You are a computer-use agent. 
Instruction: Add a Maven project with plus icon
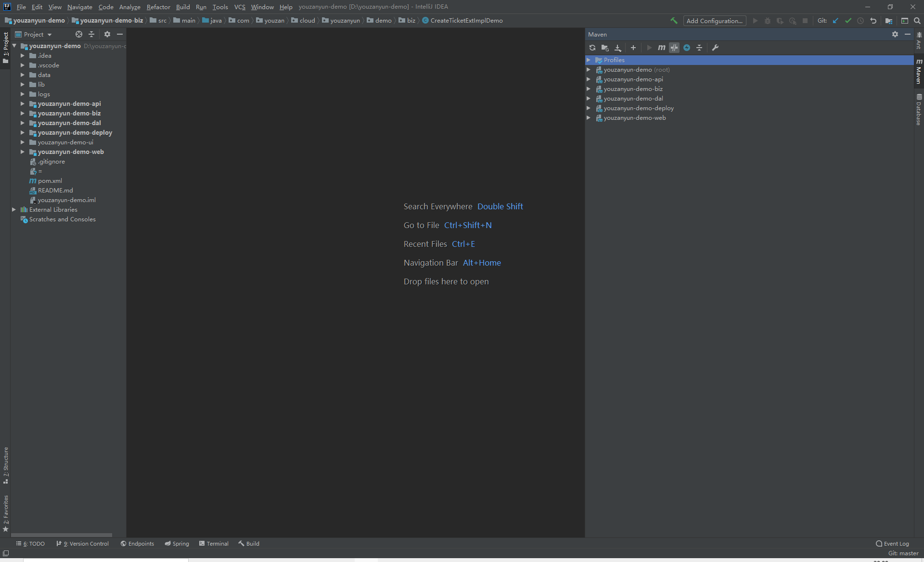pyautogui.click(x=633, y=48)
